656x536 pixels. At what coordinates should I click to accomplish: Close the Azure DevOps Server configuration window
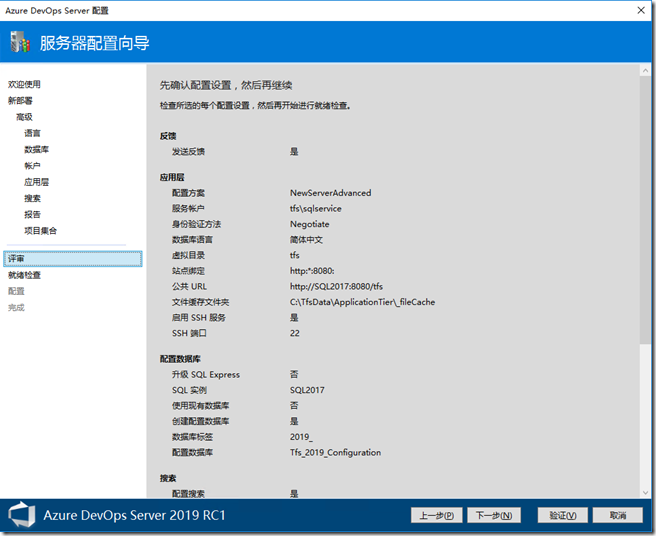[x=641, y=10]
